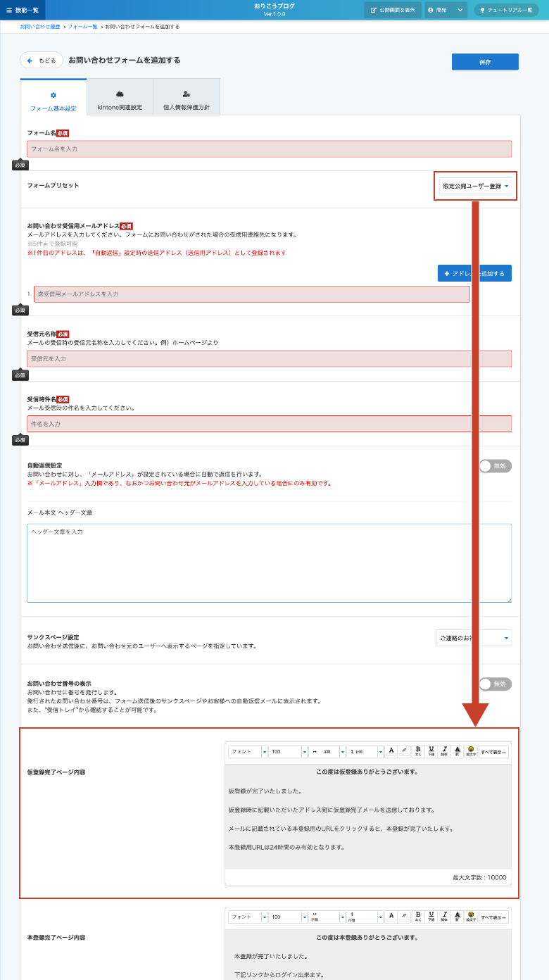Viewport: 549px width, 980px height.
Task: Open the フォームプリセット dropdown
Action: pos(475,186)
